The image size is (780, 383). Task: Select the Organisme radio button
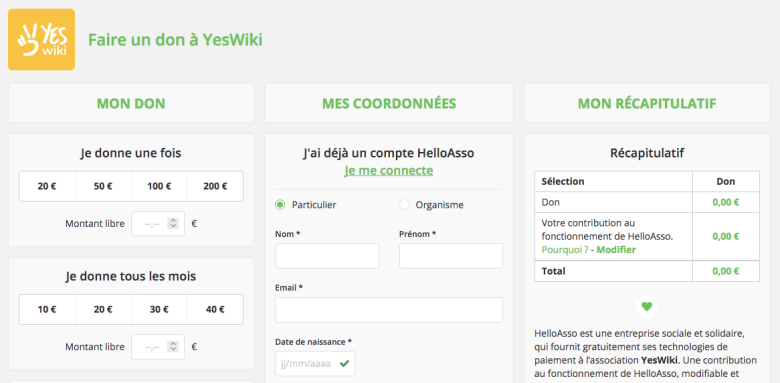404,204
